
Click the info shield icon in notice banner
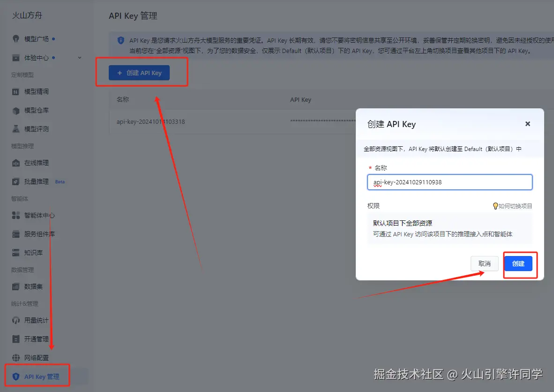(x=120, y=40)
